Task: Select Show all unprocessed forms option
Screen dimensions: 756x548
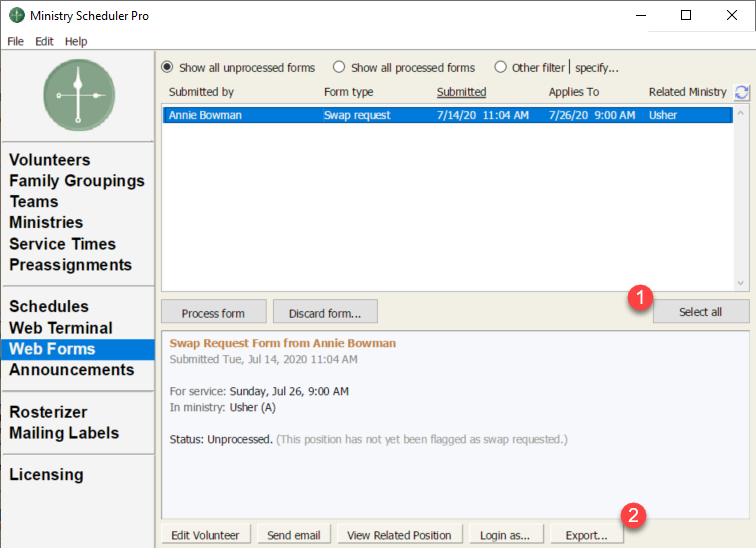Action: 167,68
